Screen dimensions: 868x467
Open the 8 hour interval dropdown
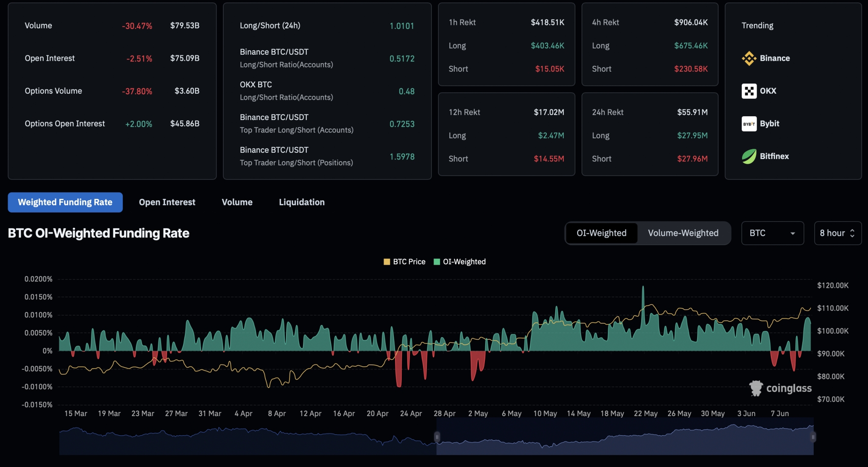tap(837, 233)
